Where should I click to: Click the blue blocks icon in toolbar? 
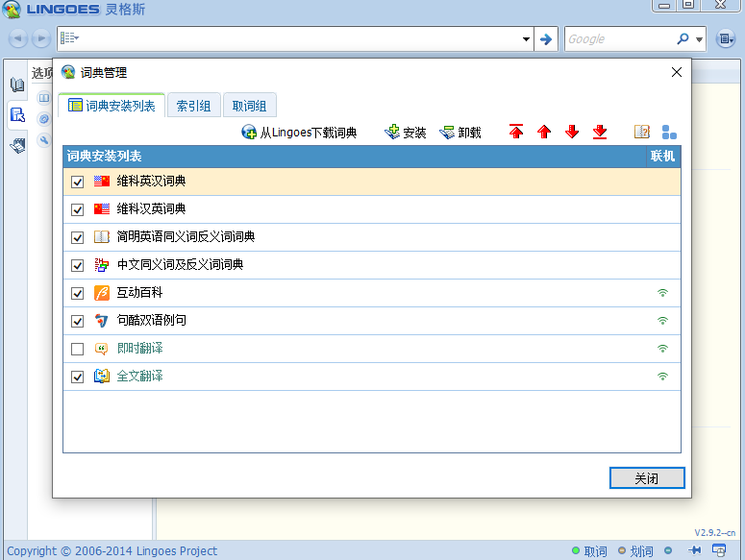coord(669,132)
